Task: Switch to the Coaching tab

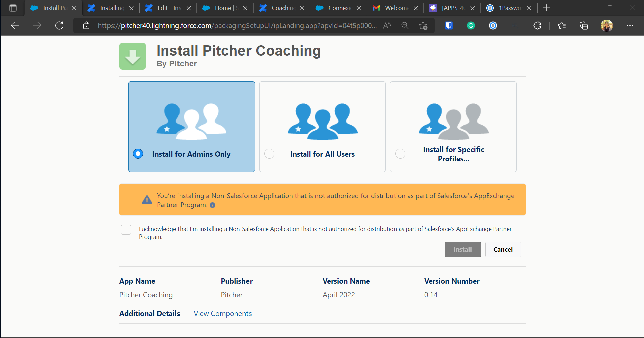Action: point(281,8)
